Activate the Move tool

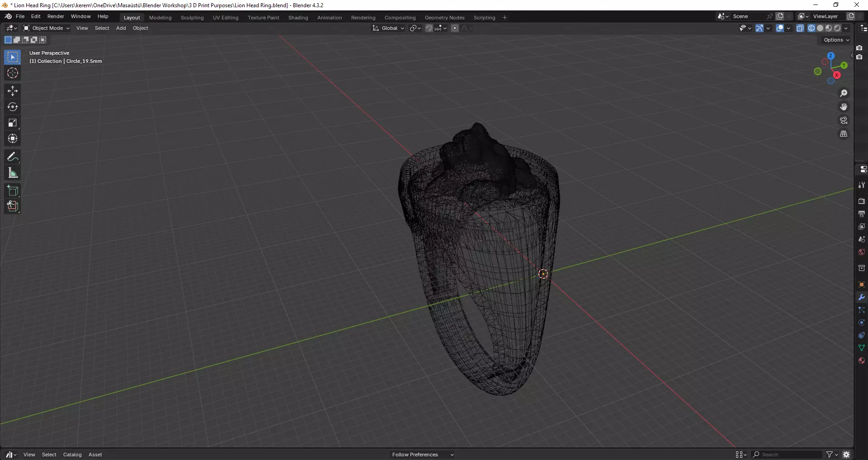[x=13, y=91]
